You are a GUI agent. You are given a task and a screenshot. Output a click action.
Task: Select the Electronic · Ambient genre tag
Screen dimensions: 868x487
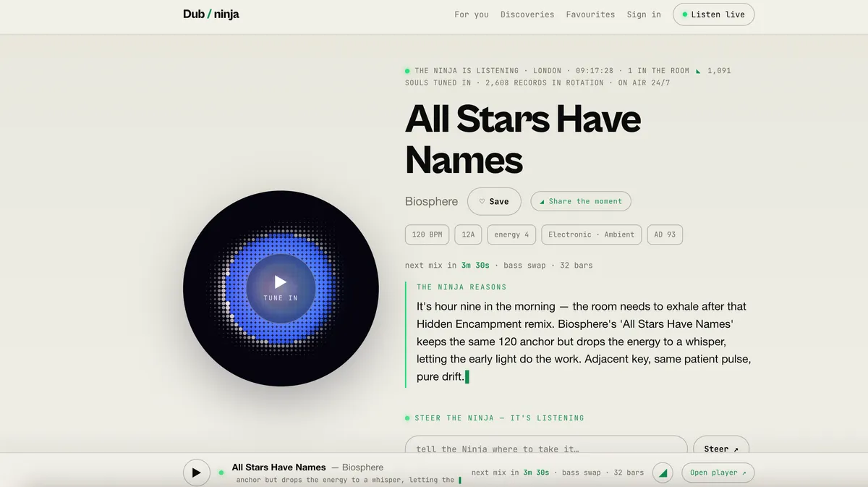pos(591,234)
